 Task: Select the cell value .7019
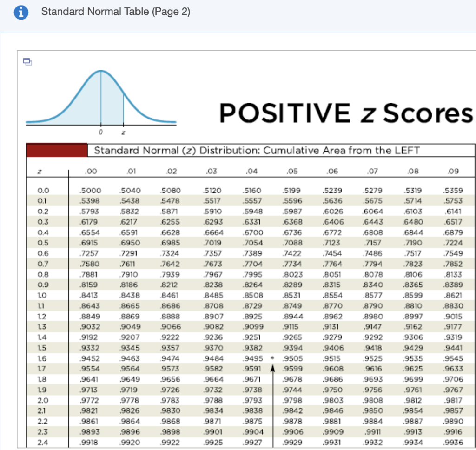[x=212, y=243]
